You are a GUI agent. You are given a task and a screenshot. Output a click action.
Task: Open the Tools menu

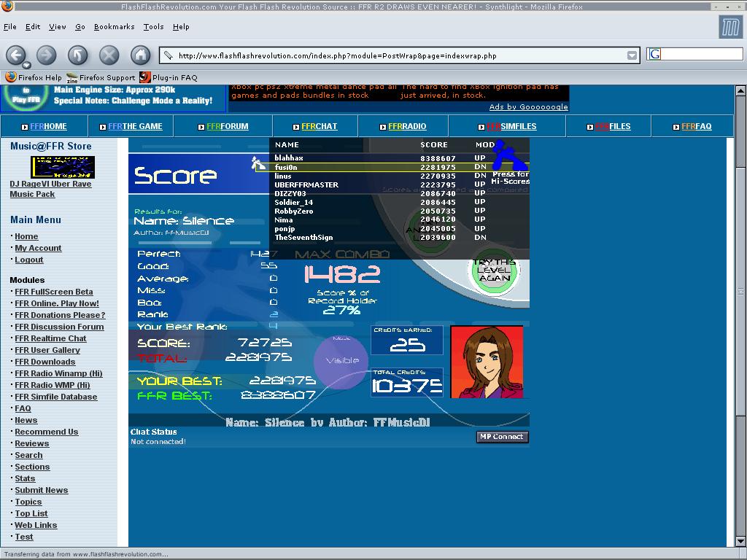[153, 27]
